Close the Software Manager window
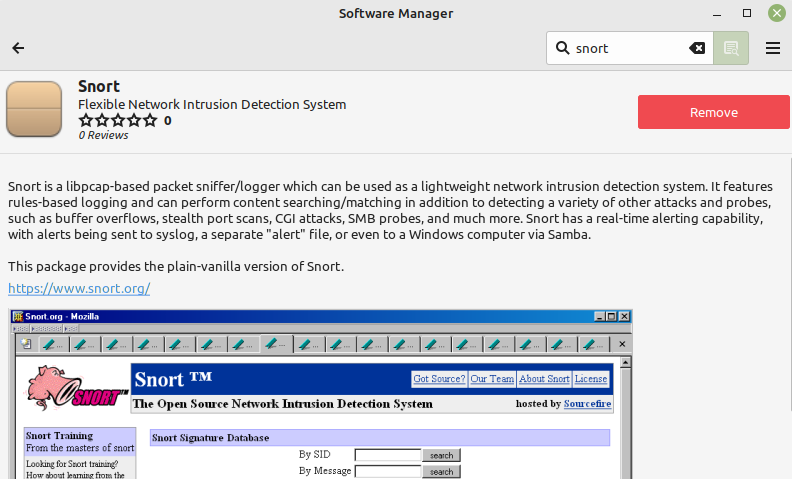 777,13
